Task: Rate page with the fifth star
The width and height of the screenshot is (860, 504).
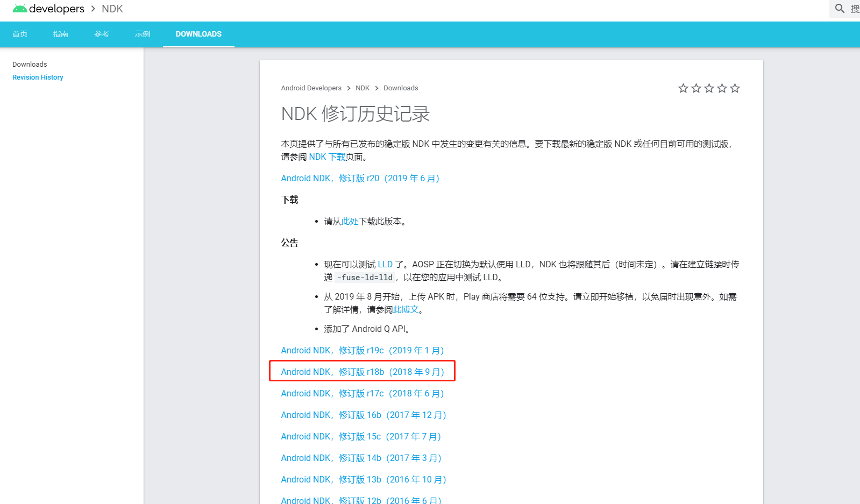Action: pyautogui.click(x=735, y=88)
